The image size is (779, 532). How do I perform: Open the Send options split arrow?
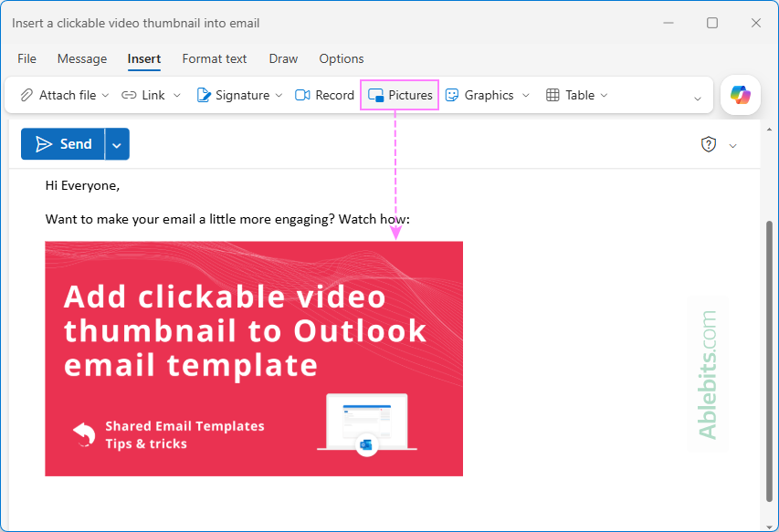(117, 144)
